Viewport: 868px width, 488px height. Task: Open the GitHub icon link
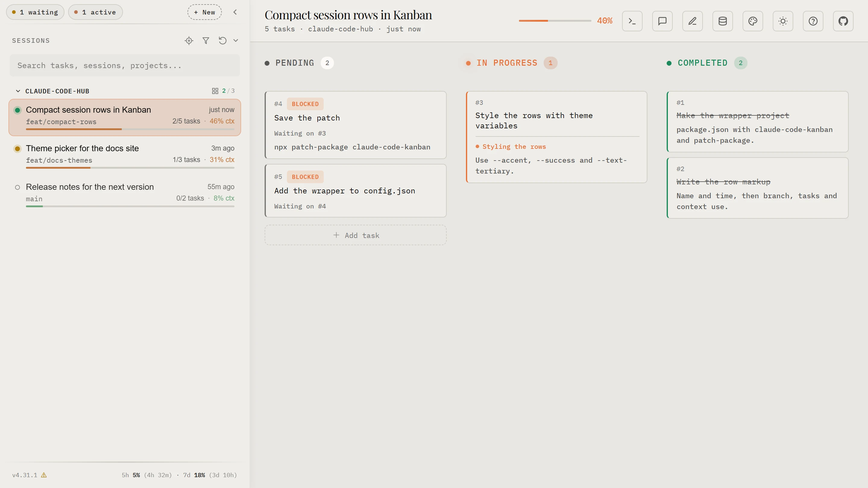(x=843, y=21)
